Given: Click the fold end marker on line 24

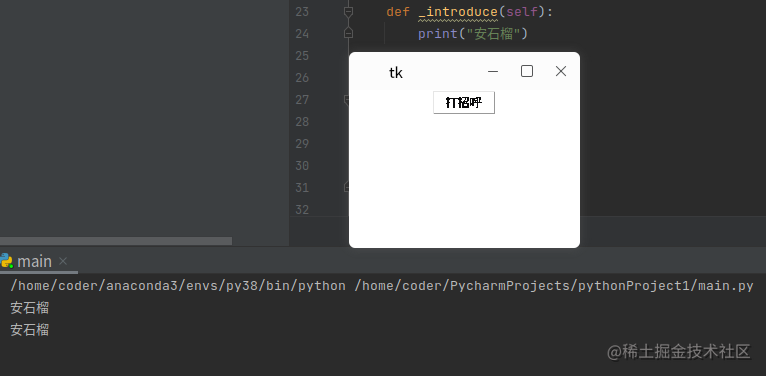Looking at the screenshot, I should [x=348, y=33].
